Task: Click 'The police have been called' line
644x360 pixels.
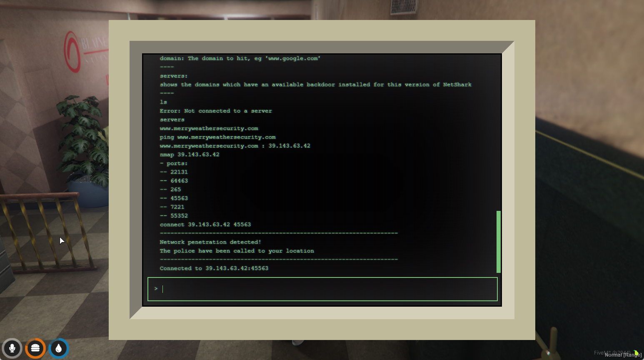Action: click(x=237, y=251)
